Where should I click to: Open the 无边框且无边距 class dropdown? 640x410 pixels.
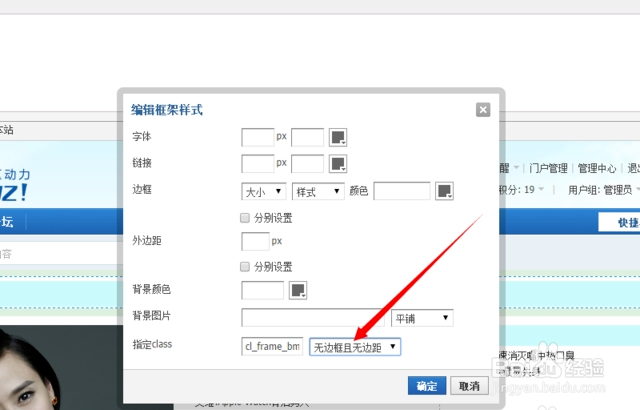355,347
